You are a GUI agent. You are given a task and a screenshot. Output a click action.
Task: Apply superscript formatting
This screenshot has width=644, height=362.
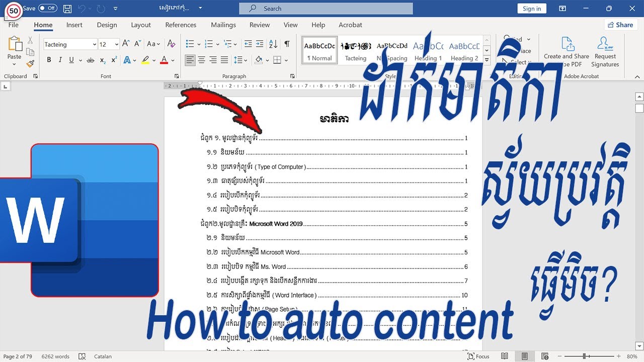point(114,60)
